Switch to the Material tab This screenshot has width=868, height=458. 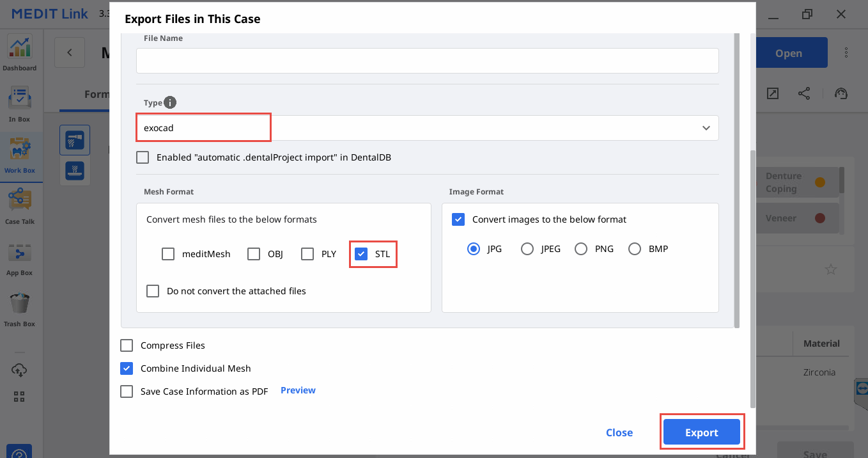click(x=821, y=343)
